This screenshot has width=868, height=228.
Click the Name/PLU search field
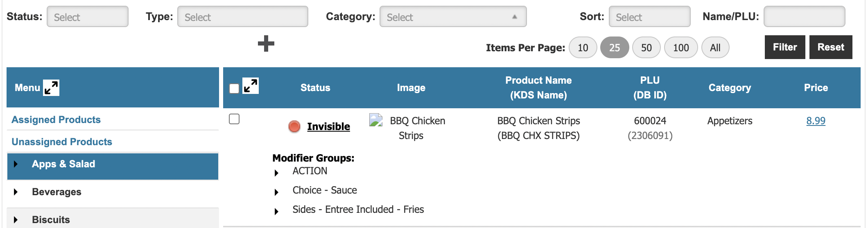(804, 17)
